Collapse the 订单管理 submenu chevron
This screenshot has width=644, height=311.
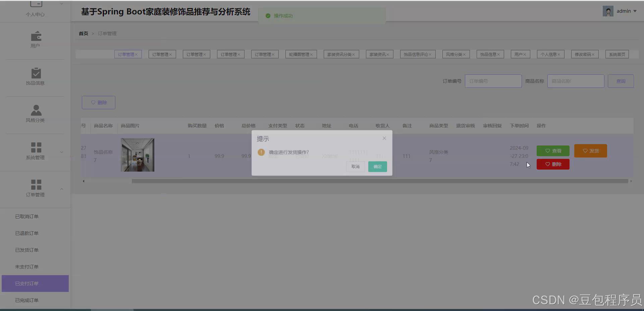coord(61,189)
